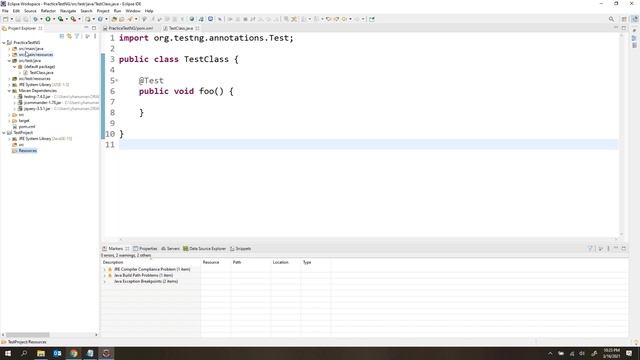Open the Help menu
This screenshot has height=360, width=640.
point(149,11)
